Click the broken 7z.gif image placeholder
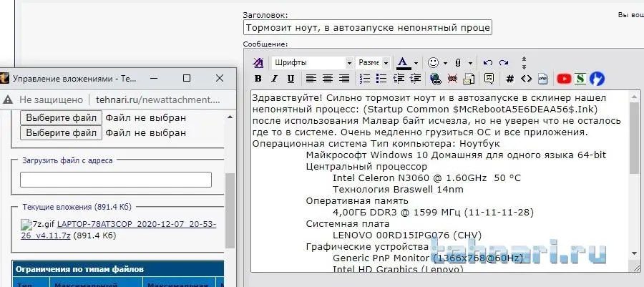644x287 pixels. tap(26, 225)
